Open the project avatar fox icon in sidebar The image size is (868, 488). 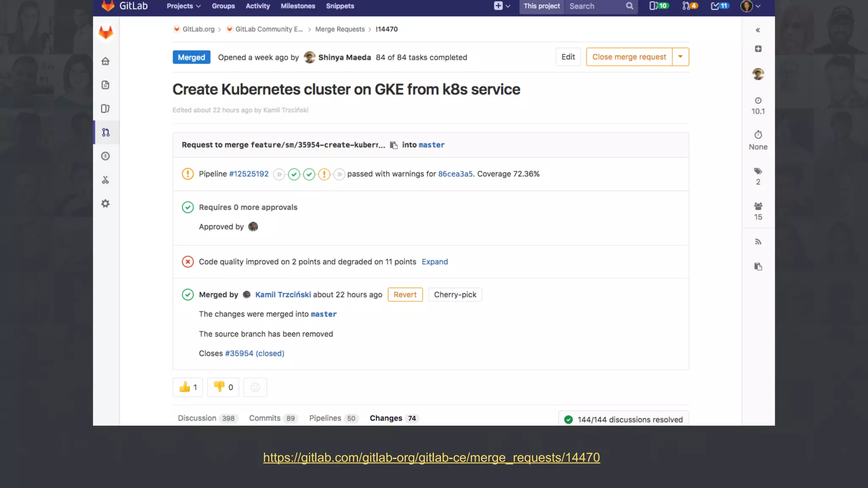coord(106,32)
